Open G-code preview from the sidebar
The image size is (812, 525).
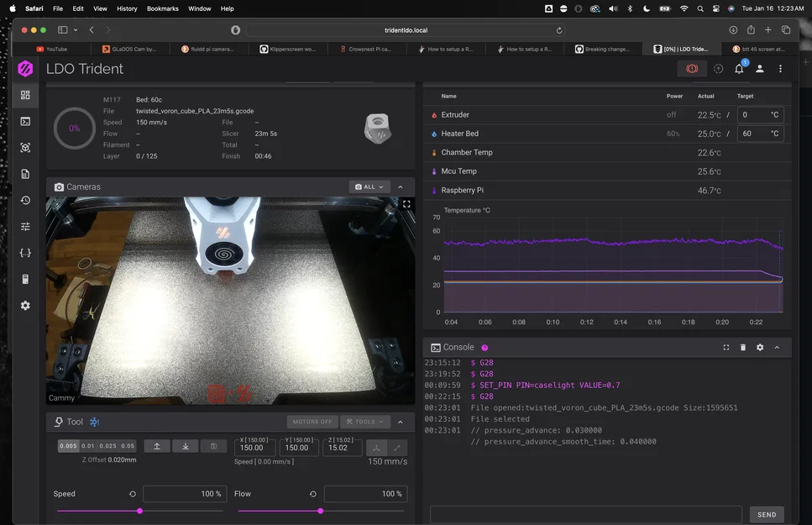pos(25,148)
